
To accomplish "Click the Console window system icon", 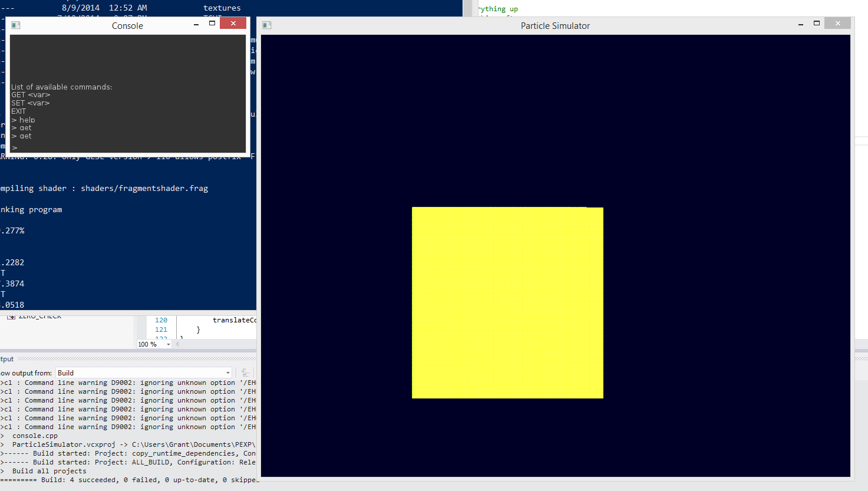I will pyautogui.click(x=16, y=25).
